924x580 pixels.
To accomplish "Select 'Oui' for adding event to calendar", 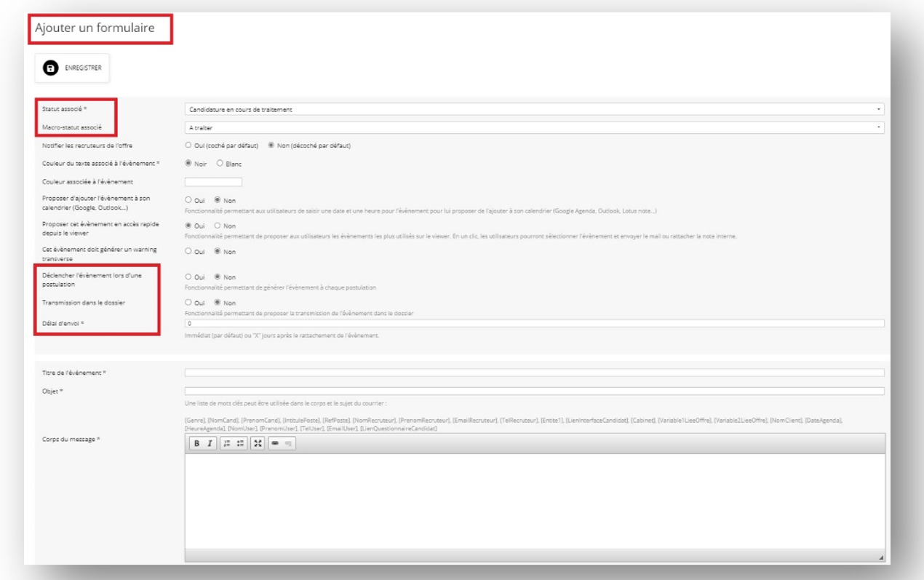I will [x=188, y=199].
